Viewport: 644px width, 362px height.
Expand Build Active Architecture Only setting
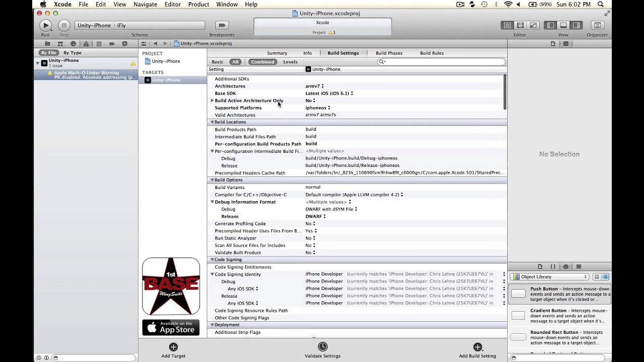point(212,101)
